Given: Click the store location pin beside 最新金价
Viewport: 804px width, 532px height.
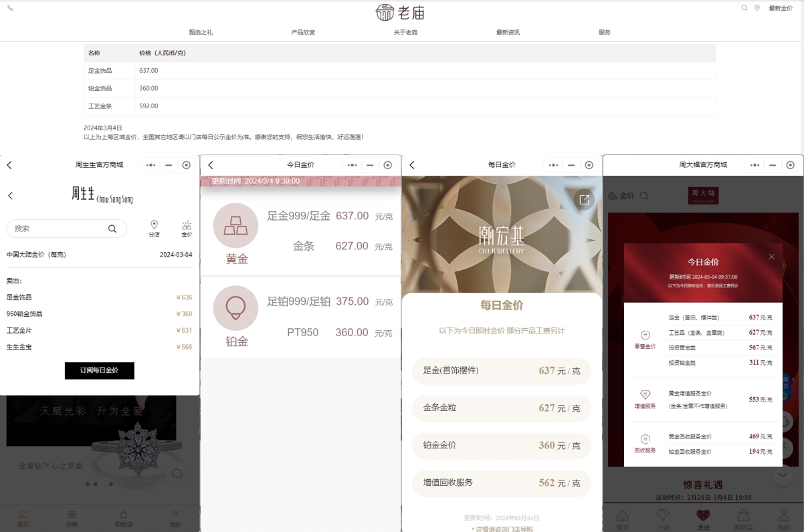Looking at the screenshot, I should click(x=757, y=8).
